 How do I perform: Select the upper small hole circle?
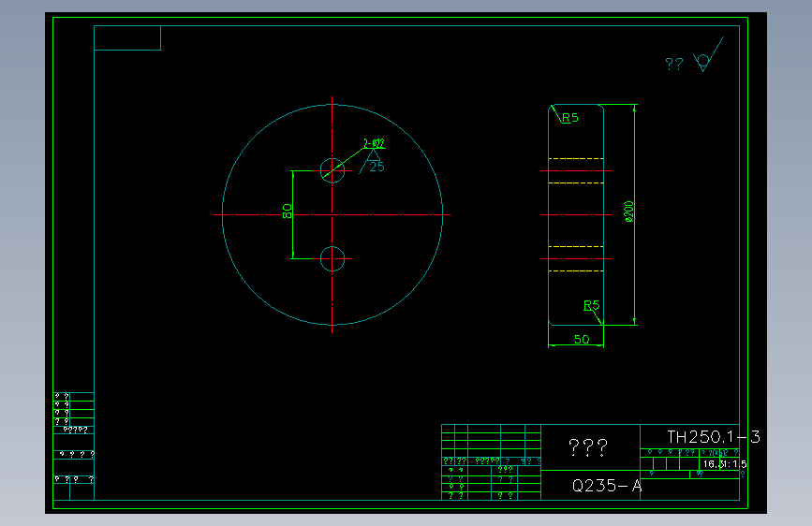point(332,171)
